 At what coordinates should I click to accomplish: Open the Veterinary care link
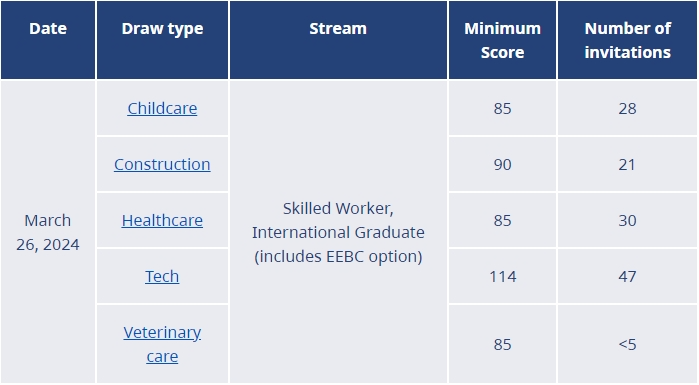(162, 344)
